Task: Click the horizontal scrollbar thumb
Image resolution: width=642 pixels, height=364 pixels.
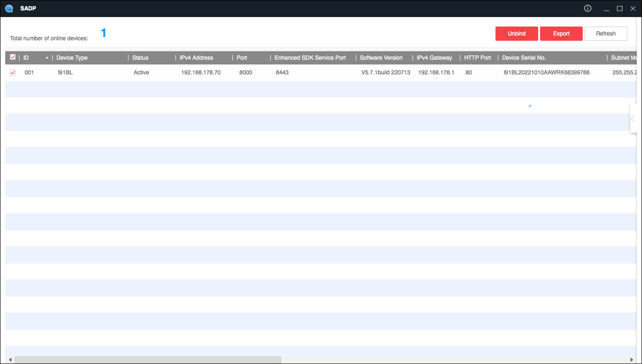Action: pyautogui.click(x=147, y=360)
